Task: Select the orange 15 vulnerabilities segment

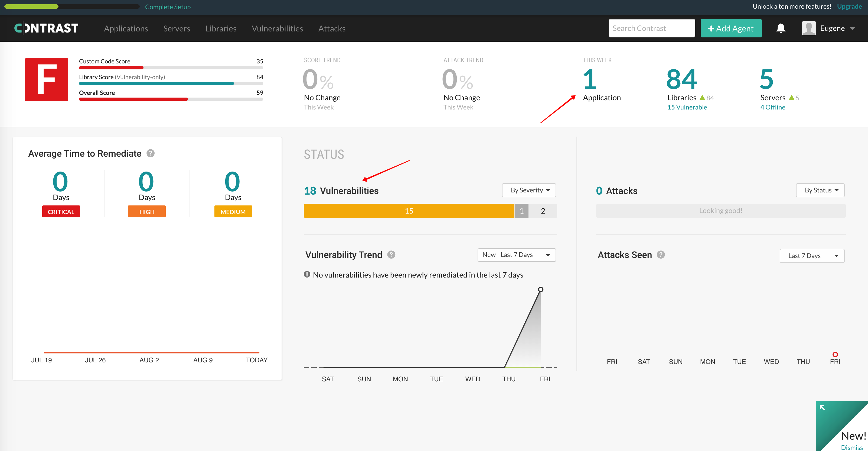Action: tap(409, 211)
